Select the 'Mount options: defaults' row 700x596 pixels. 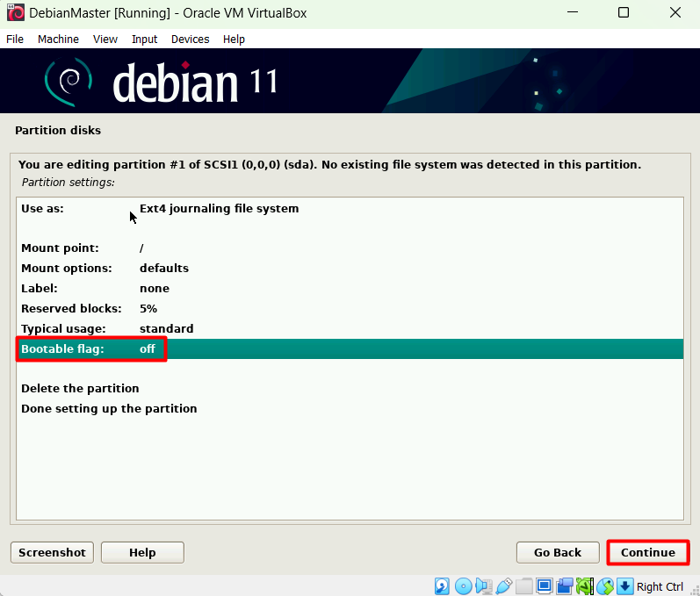click(x=350, y=268)
